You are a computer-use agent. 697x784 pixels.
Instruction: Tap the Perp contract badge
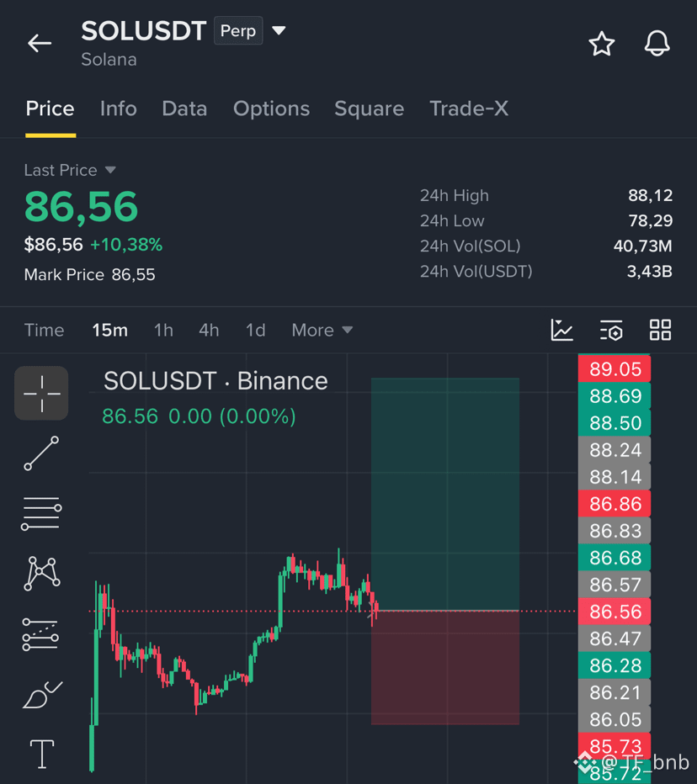tap(238, 31)
